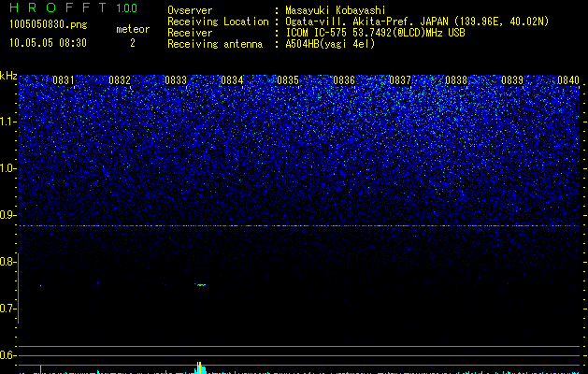588x374 pixels.
Task: Click the 'meteor' count label
Action: click(x=133, y=29)
